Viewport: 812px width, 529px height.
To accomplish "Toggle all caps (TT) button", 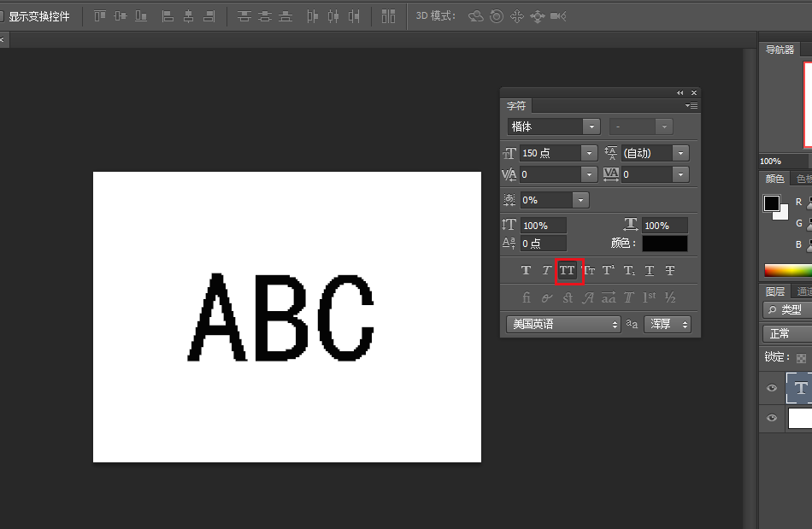I will 567,270.
